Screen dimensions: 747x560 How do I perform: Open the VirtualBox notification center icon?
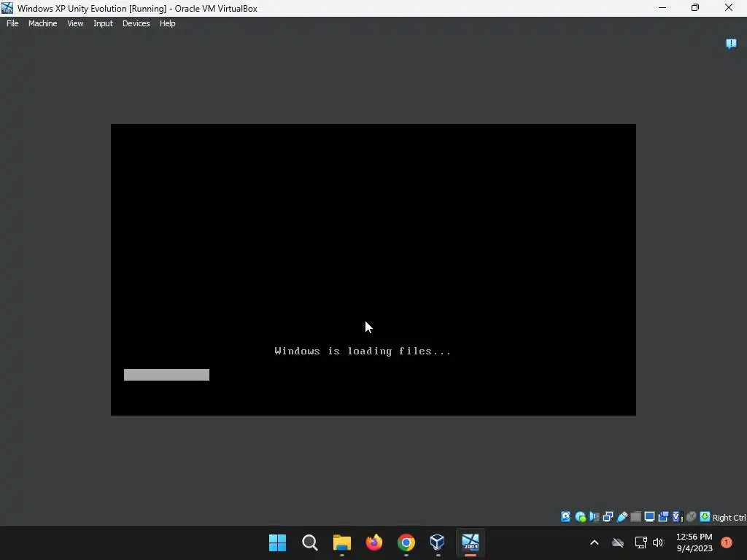pyautogui.click(x=731, y=44)
